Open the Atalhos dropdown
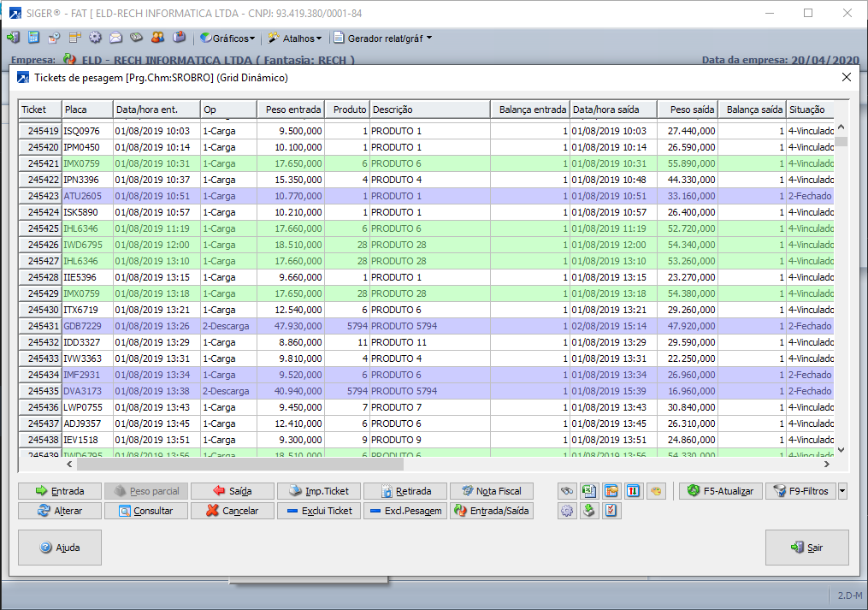 click(295, 38)
